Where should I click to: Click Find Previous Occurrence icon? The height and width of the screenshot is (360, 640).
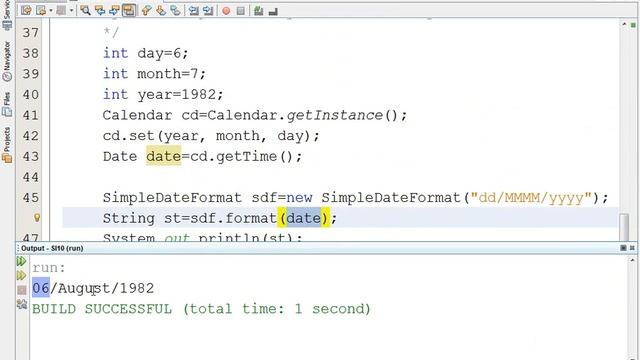pyautogui.click(x=100, y=10)
